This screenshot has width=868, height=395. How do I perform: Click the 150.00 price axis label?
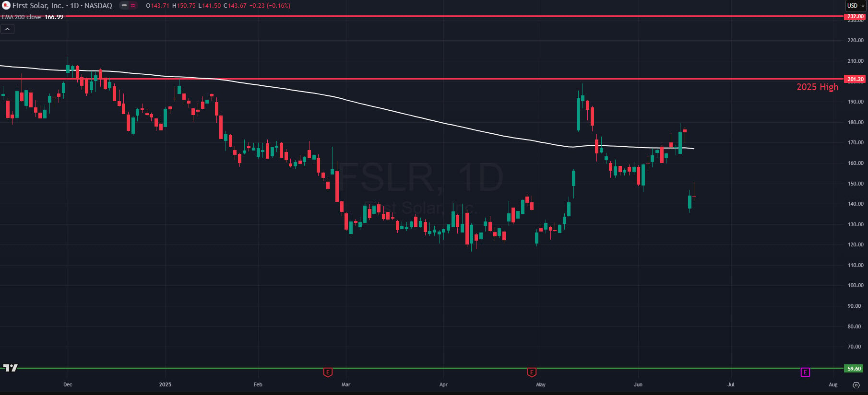[x=856, y=184]
